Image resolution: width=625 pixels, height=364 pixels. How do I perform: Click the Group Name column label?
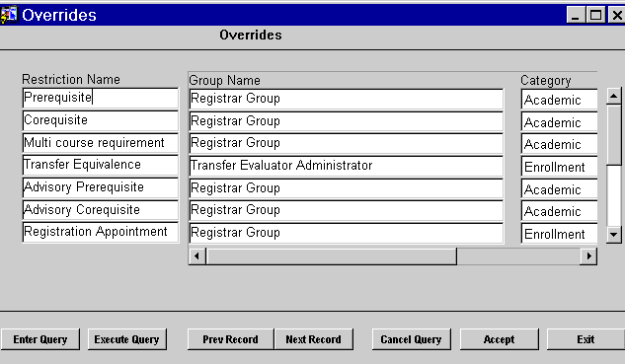(x=225, y=81)
